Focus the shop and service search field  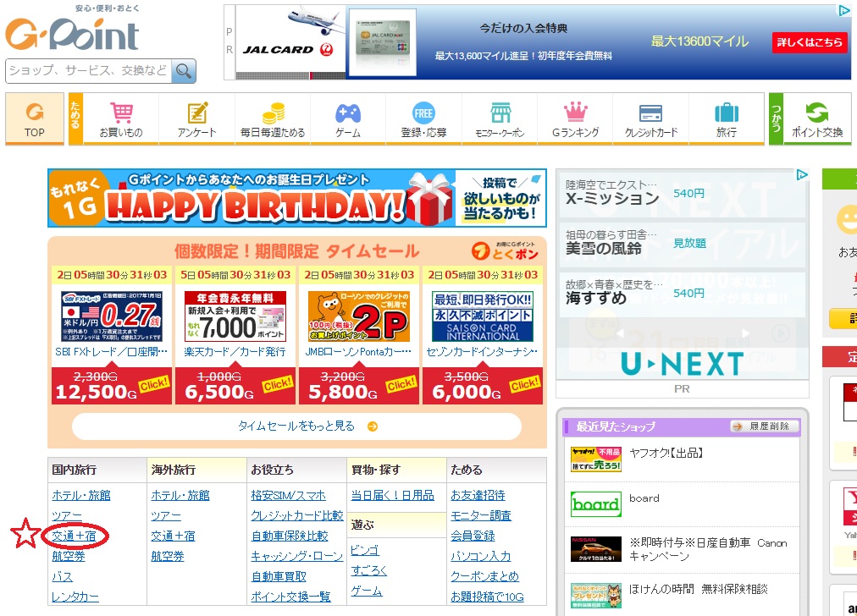coord(89,71)
